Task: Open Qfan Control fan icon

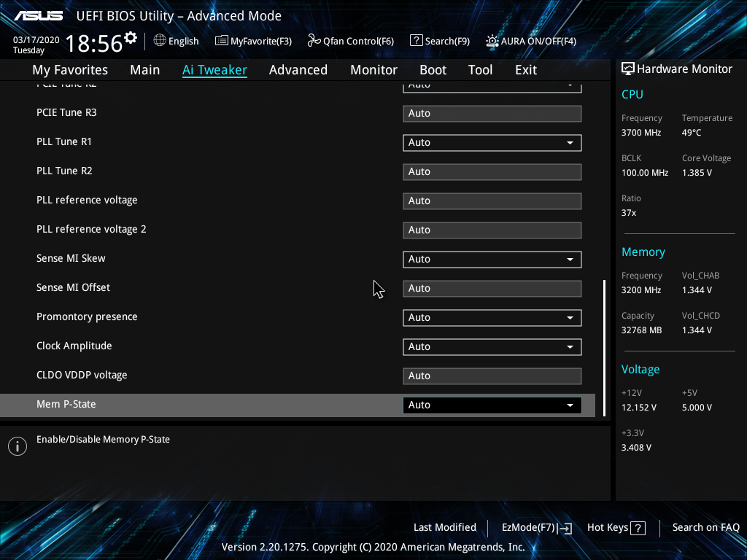Action: coord(314,41)
